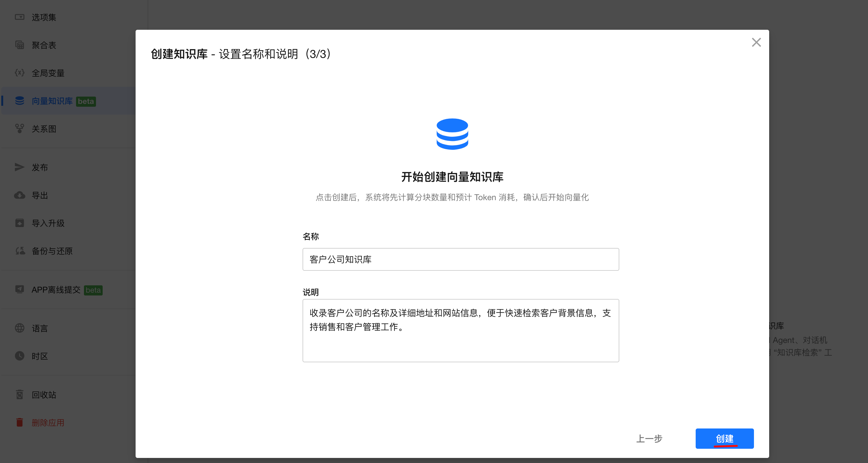Click the 时区 clock icon
Image resolution: width=868 pixels, height=463 pixels.
tap(20, 356)
